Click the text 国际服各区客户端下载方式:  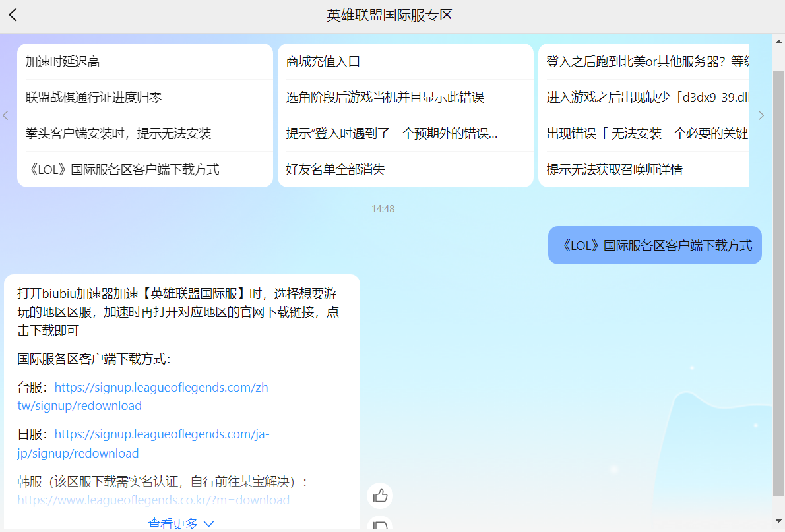[x=94, y=359]
